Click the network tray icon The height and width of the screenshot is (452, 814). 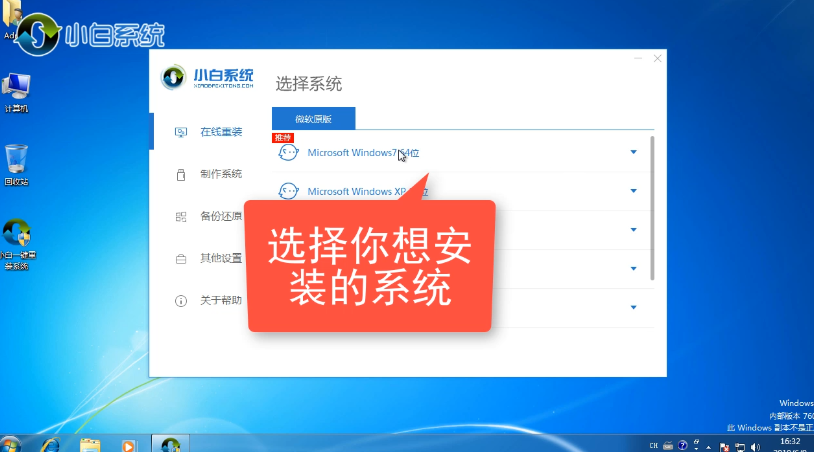point(740,447)
